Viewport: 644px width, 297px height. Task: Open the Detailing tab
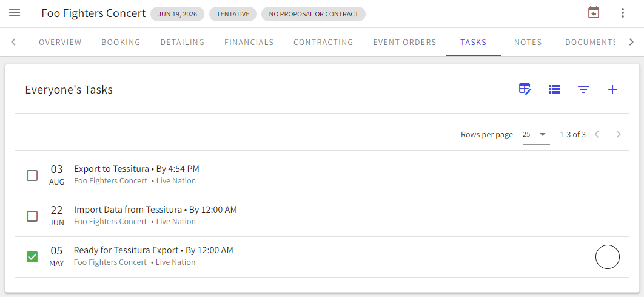pyautogui.click(x=183, y=43)
